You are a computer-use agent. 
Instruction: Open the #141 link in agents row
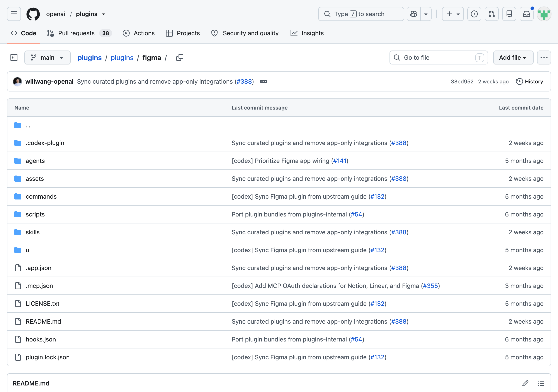click(x=340, y=161)
